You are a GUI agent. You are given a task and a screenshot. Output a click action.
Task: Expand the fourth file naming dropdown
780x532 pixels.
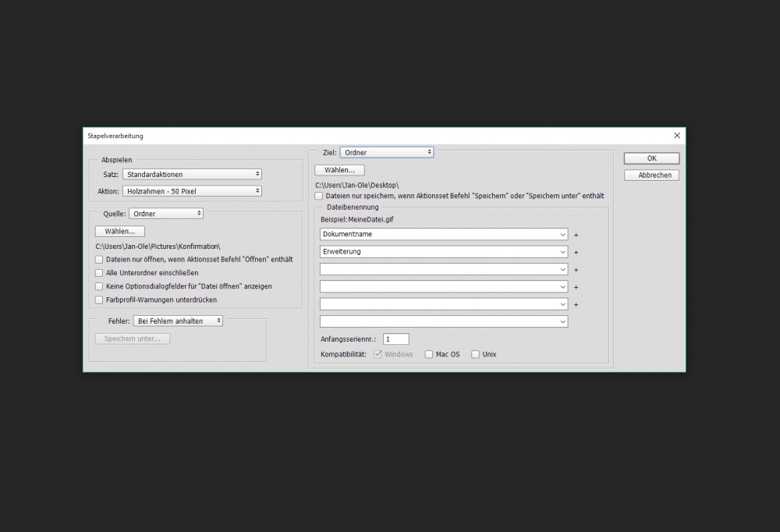[x=444, y=286]
